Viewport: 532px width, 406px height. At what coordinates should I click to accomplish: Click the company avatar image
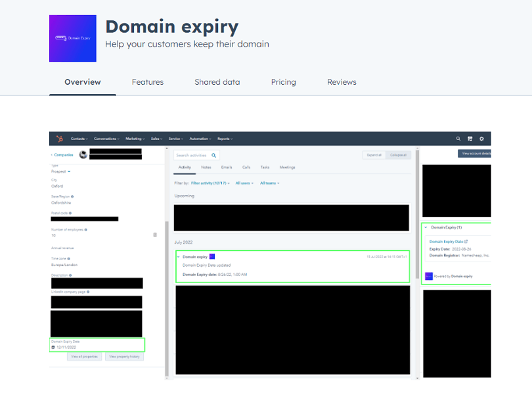(x=83, y=155)
